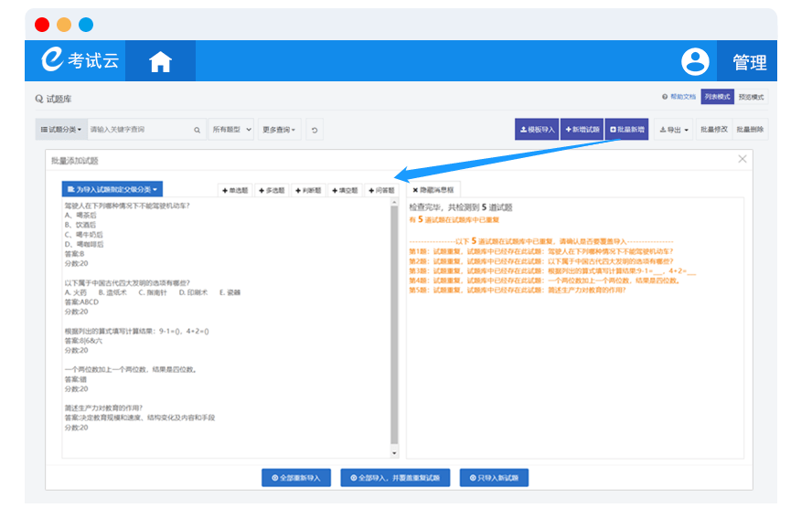Click the text 'B、饮酒后' in the editor
Viewport: 812px width, 529px height.
(80, 225)
